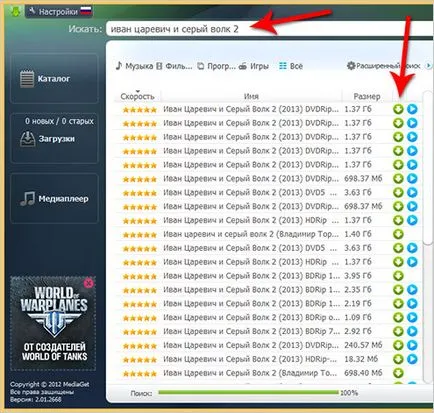
Task: Click the Поиск search progress bar
Action: tap(248, 393)
